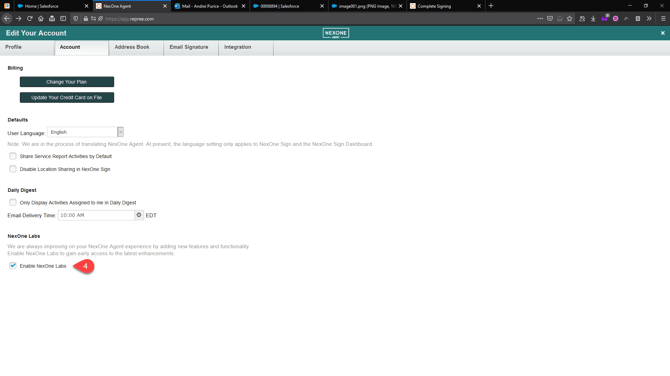The height and width of the screenshot is (376, 670).
Task: Toggle Share Service Report Activities by Default
Action: pos(13,156)
